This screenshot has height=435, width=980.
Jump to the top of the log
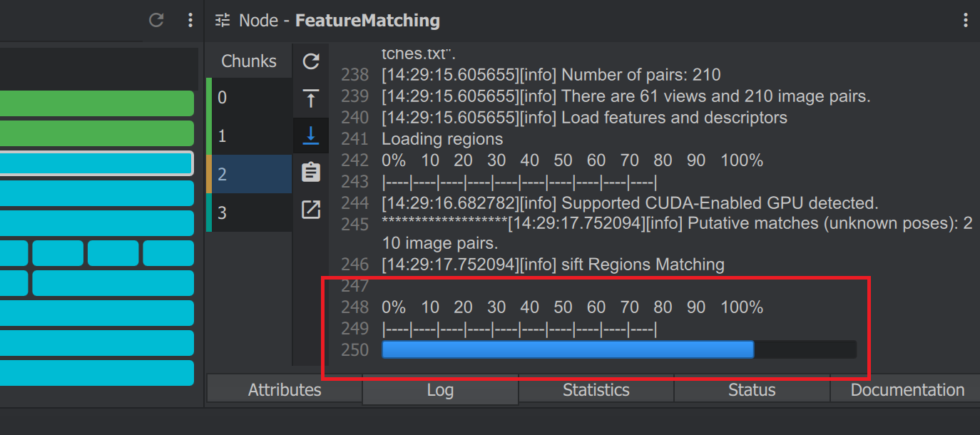[x=311, y=99]
